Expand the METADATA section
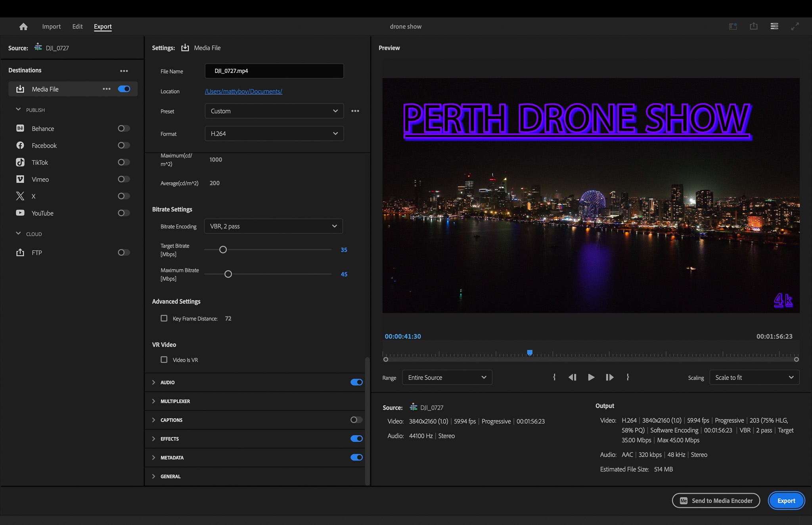 tap(153, 458)
